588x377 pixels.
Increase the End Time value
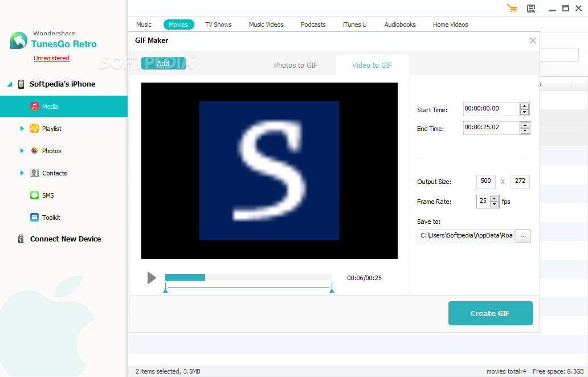point(525,125)
